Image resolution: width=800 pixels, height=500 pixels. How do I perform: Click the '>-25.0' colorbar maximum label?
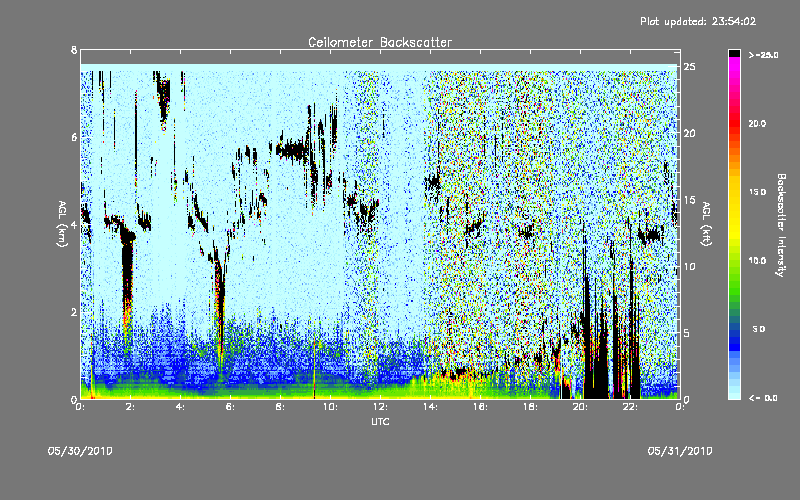click(763, 55)
